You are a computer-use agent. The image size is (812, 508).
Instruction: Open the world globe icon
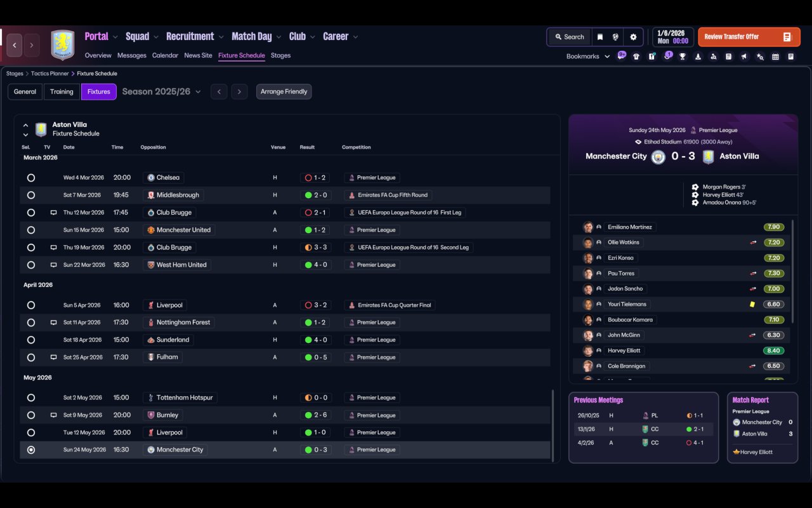coord(615,37)
